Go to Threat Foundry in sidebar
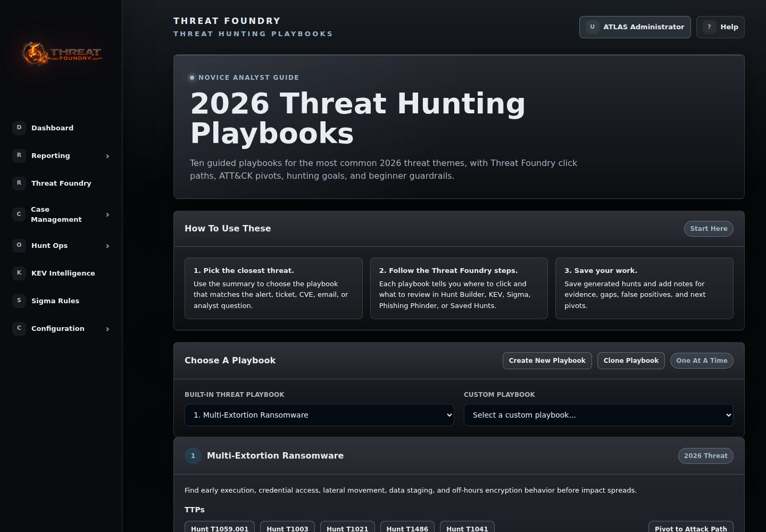This screenshot has height=532, width=766. click(x=61, y=183)
